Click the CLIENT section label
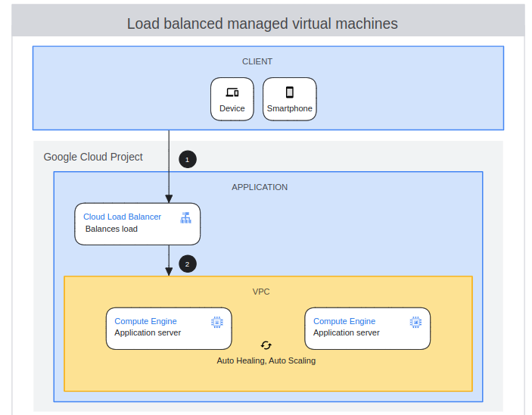 (257, 61)
